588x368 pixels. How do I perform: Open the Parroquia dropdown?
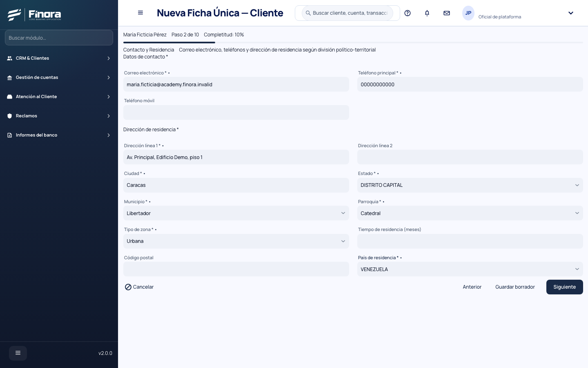click(470, 213)
